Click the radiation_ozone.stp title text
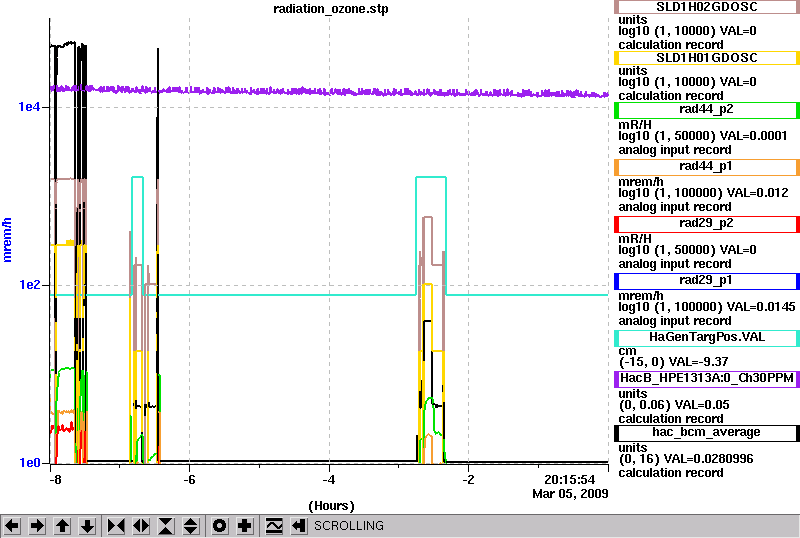 tap(331, 9)
